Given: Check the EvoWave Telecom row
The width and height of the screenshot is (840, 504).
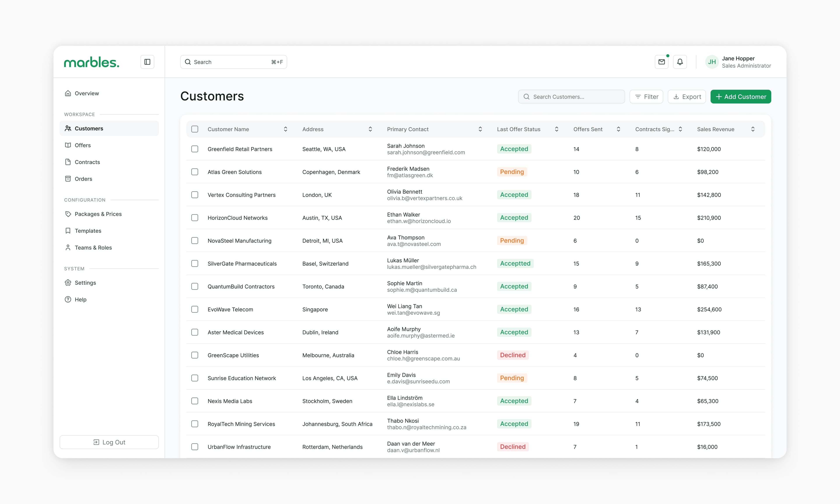Looking at the screenshot, I should (194, 309).
